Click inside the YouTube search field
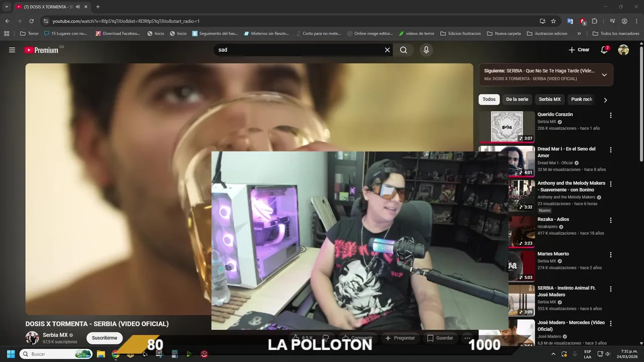 [299, 50]
